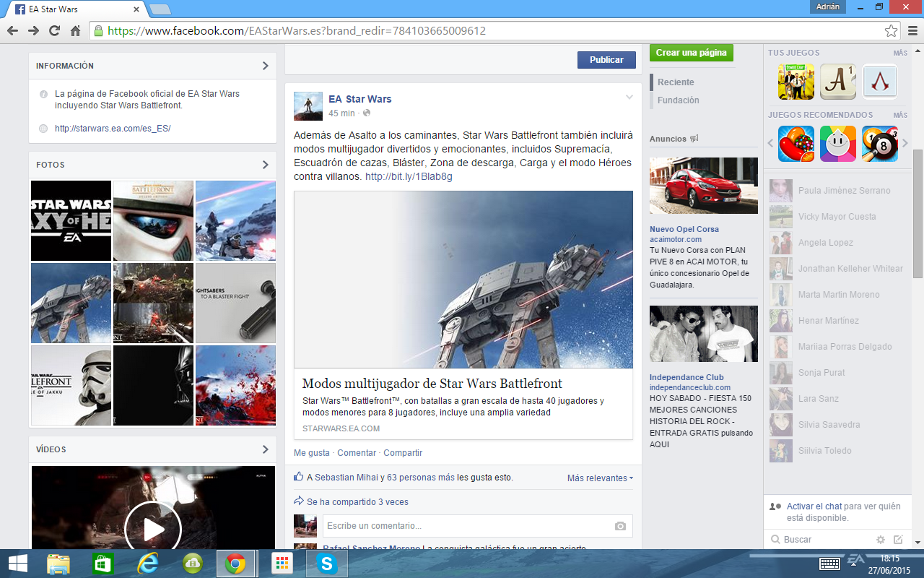924x578 pixels.
Task: Open Skype from the taskbar
Action: coord(326,564)
